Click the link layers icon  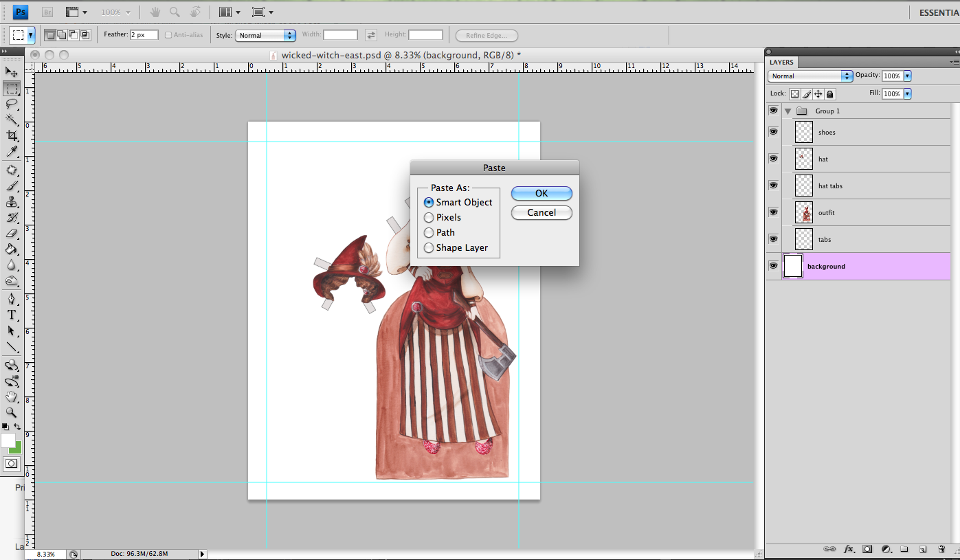click(829, 549)
